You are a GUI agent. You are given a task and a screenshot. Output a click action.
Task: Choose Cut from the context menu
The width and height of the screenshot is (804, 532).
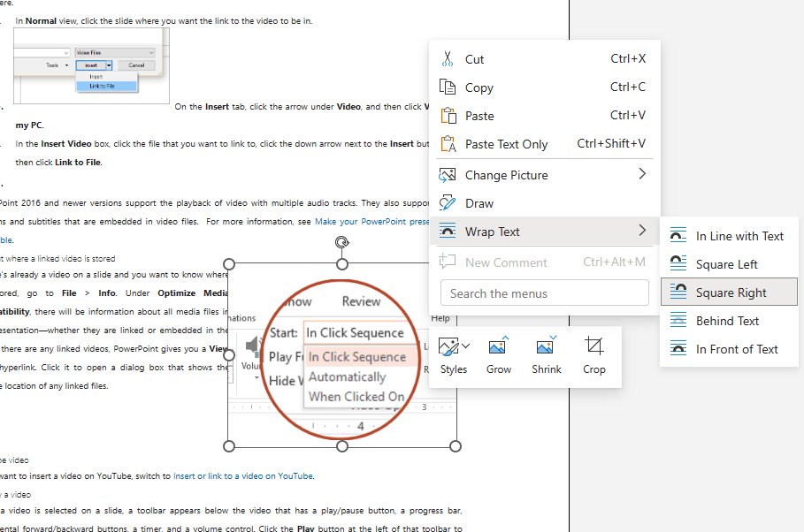click(545, 59)
